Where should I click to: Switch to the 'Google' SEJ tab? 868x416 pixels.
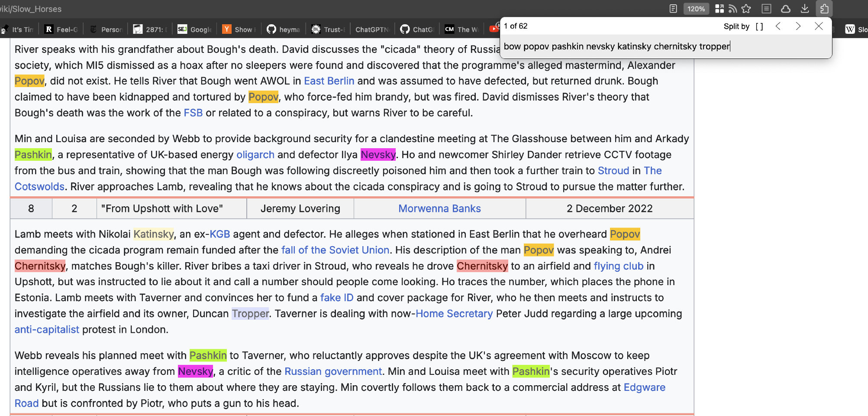point(195,29)
